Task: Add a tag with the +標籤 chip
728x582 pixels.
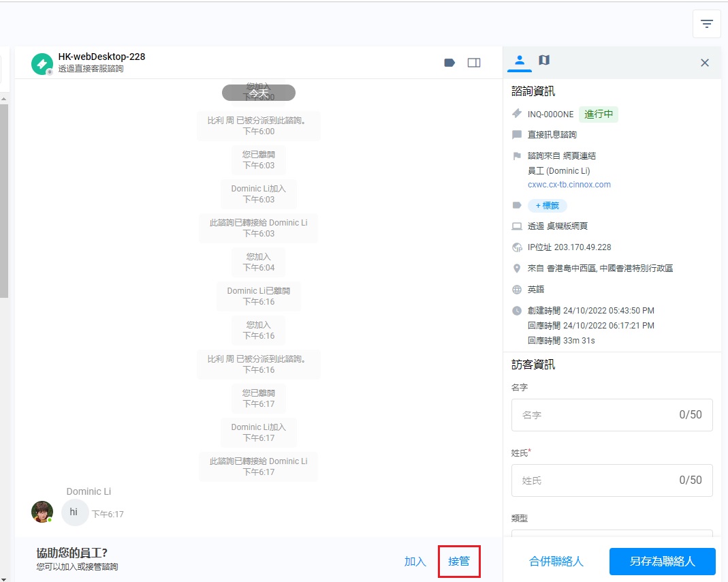Action: [x=548, y=205]
